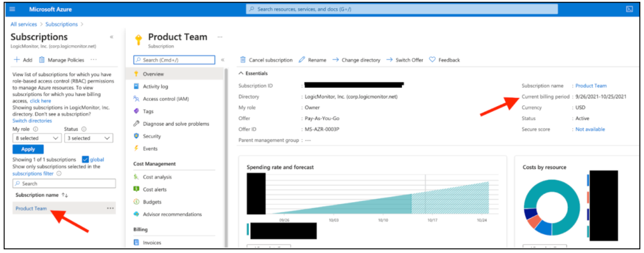Viewport: 644px width, 253px height.
Task: Click the Feedback heart icon
Action: (x=432, y=60)
